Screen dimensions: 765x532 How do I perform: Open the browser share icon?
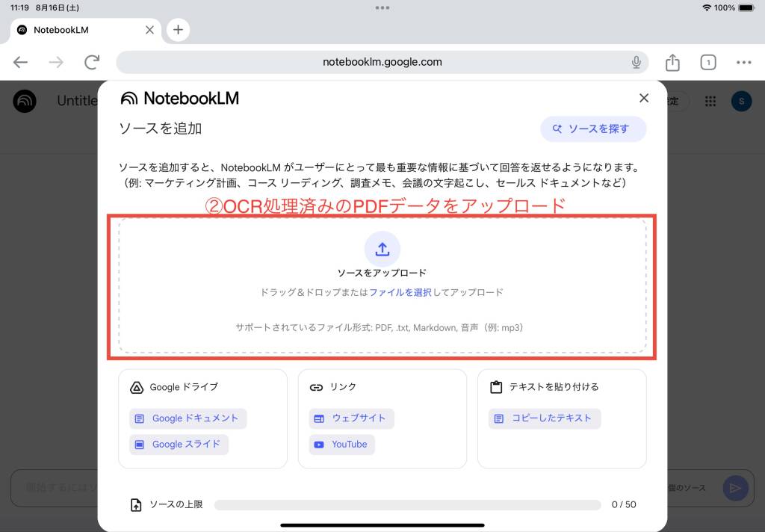click(x=672, y=62)
